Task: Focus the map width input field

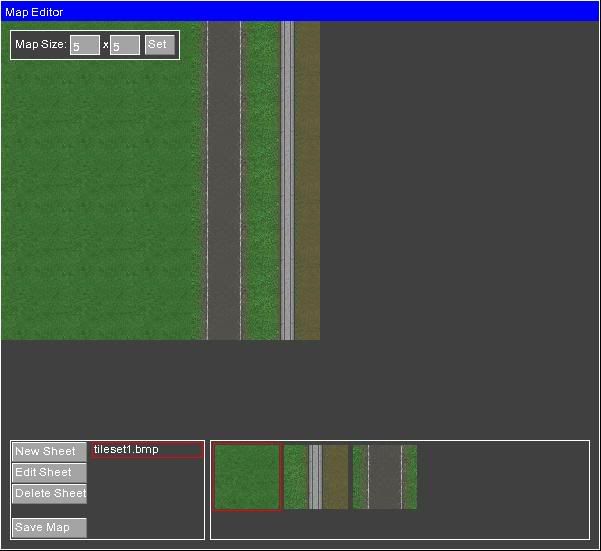Action: 85,45
